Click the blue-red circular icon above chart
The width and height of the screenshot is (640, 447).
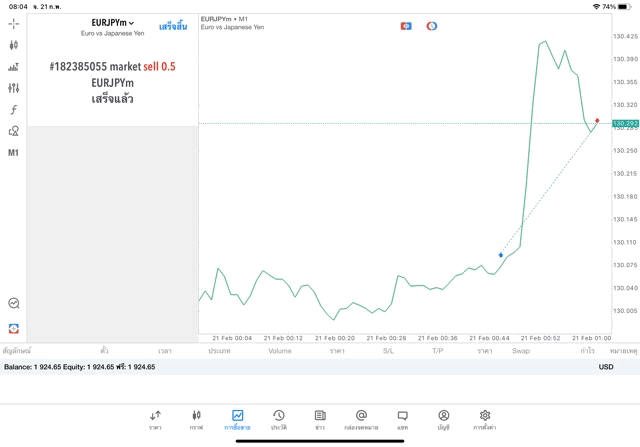[x=432, y=26]
